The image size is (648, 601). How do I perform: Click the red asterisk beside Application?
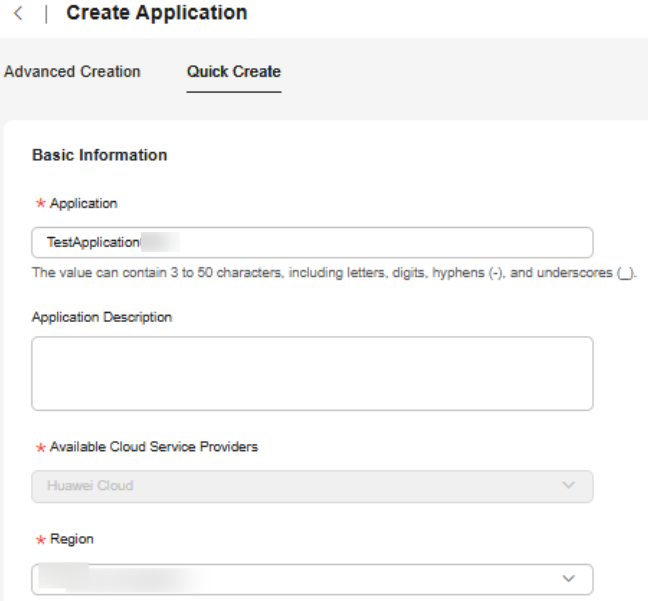[40, 204]
